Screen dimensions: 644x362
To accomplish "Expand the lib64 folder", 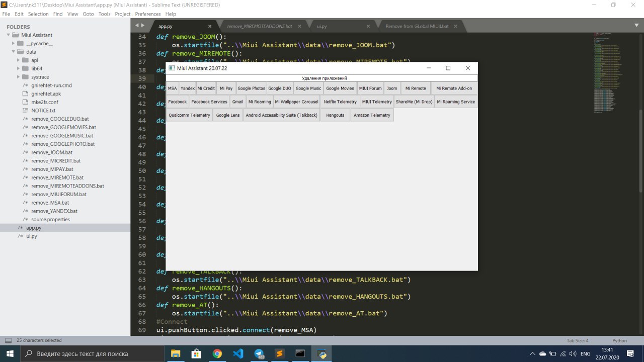I will click(x=19, y=68).
